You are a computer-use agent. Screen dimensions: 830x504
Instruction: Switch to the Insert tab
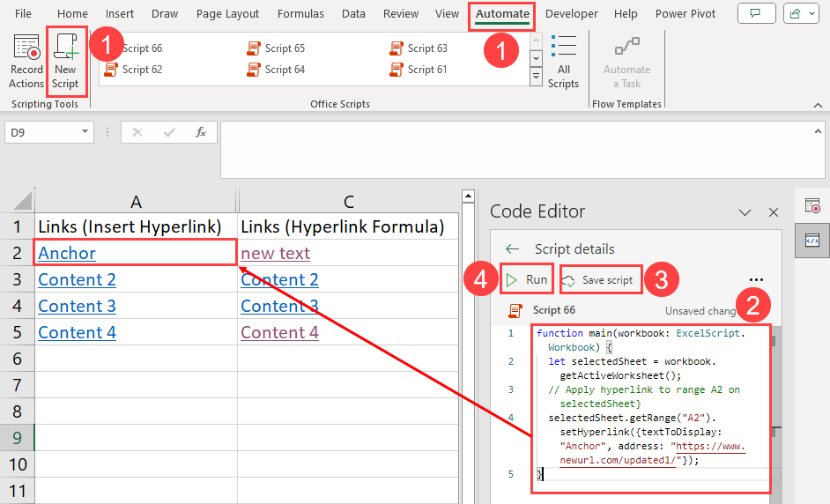[x=120, y=14]
